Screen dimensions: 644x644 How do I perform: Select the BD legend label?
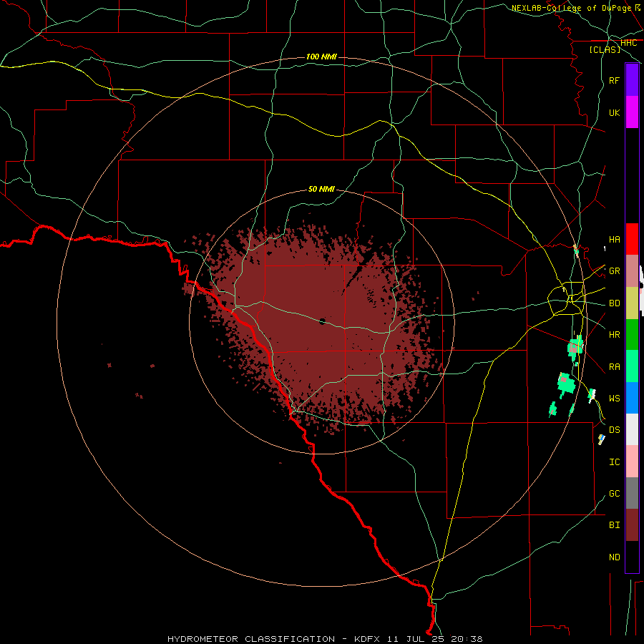614,303
